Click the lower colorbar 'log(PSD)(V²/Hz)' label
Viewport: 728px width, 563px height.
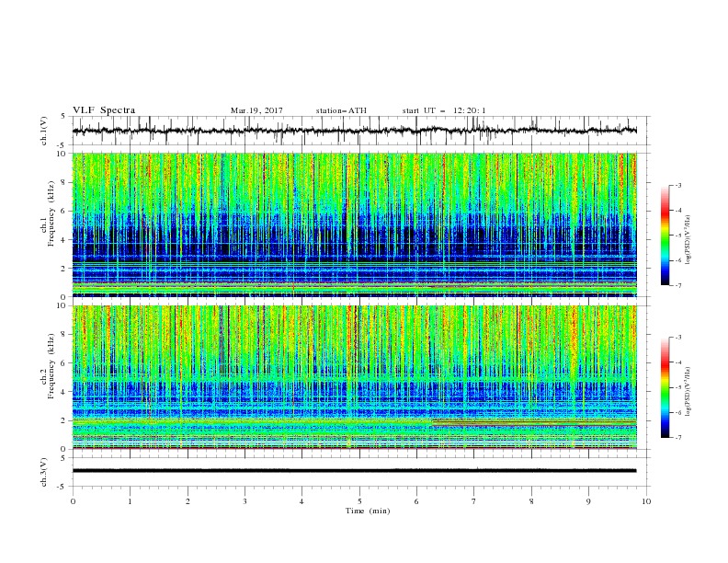688,391
